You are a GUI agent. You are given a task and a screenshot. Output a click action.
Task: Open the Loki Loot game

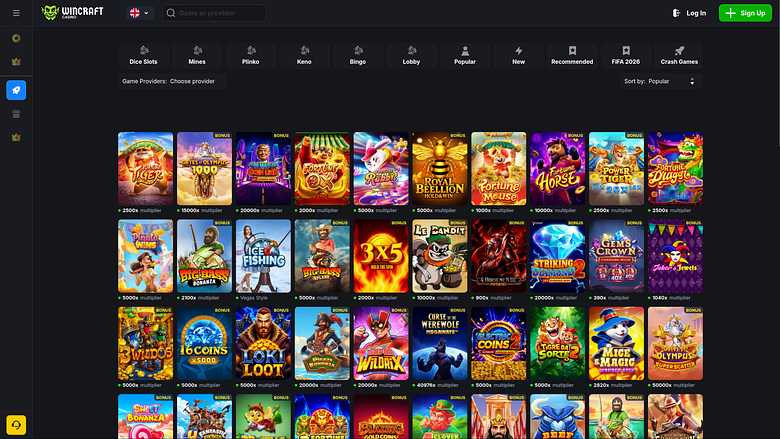coord(263,344)
